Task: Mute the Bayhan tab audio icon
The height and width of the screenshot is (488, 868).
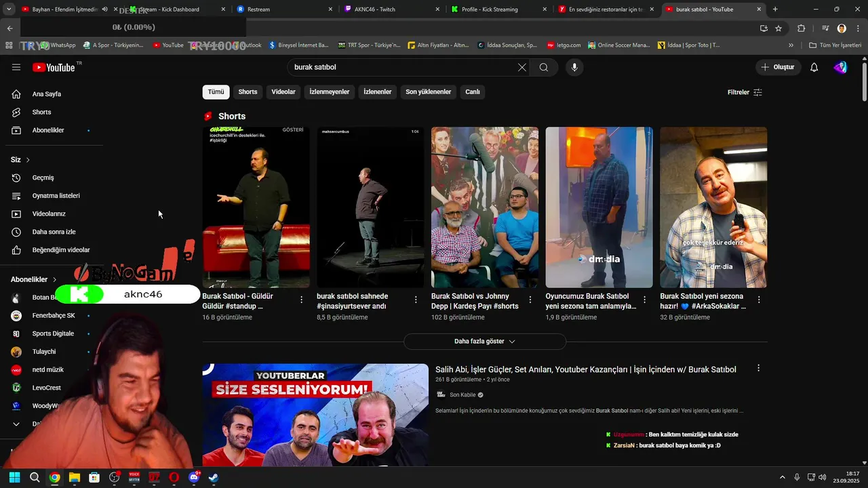Action: (104, 9)
